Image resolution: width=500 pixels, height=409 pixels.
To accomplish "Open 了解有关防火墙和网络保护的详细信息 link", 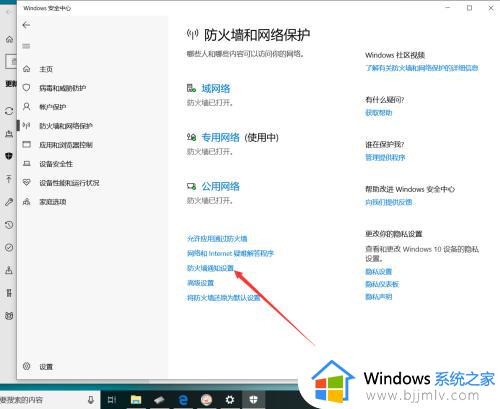I will point(422,68).
